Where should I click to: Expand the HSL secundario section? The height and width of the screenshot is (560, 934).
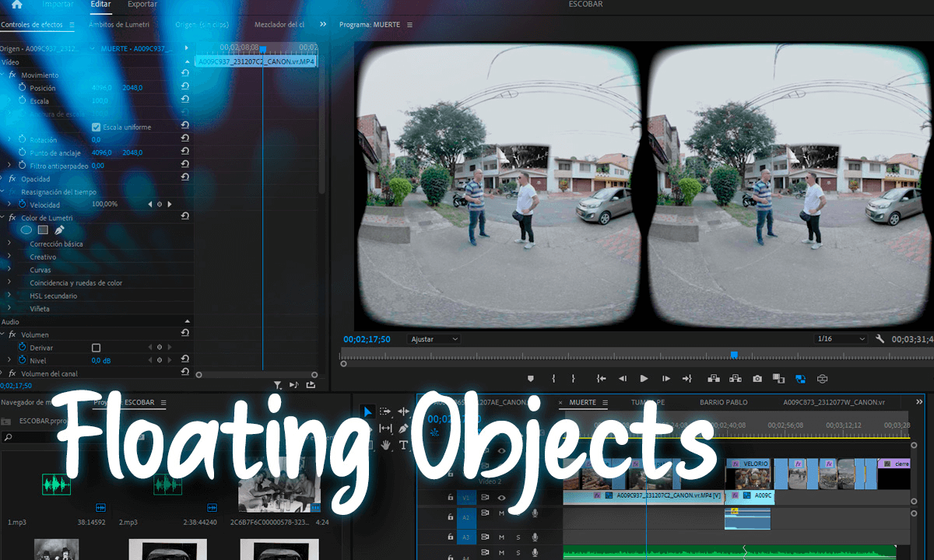(9, 296)
